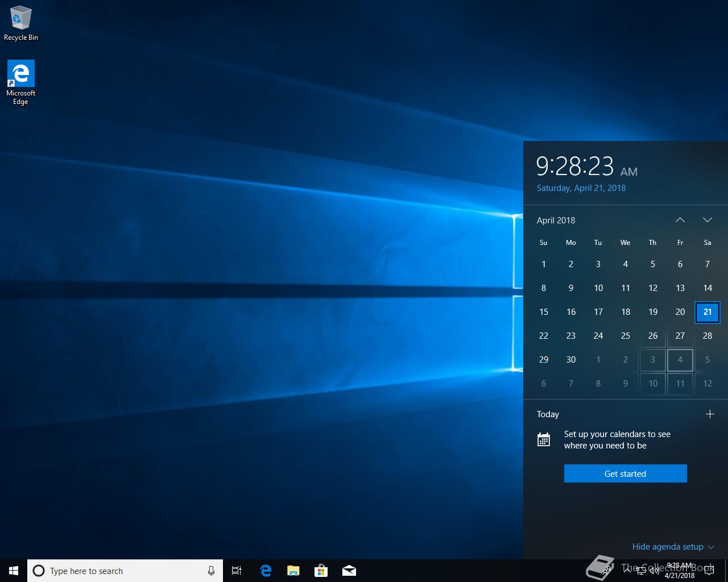The height and width of the screenshot is (582, 728).
Task: Click the microphone icon in the search box
Action: point(211,571)
